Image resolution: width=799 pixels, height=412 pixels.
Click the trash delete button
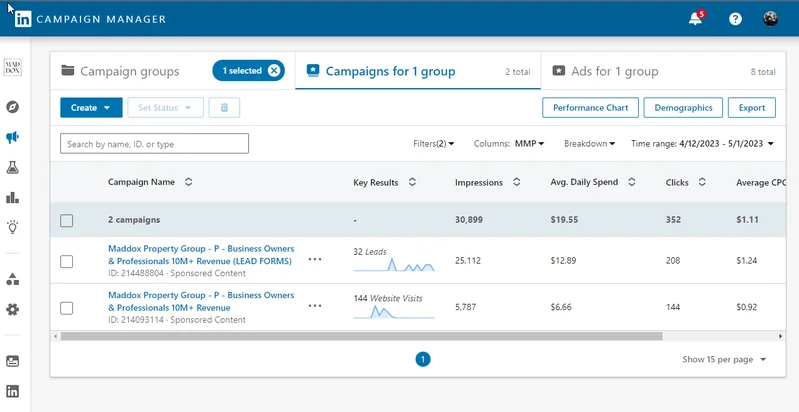click(x=224, y=107)
